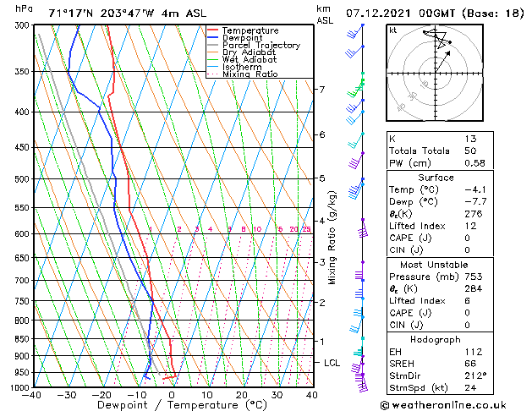Select the Mixing Ratio legend entry

pyautogui.click(x=250, y=74)
